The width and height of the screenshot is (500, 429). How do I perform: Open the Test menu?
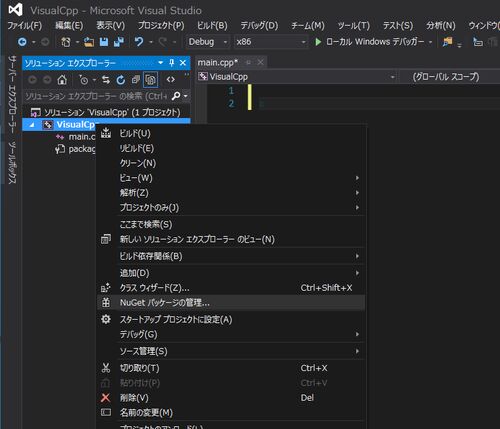398,25
